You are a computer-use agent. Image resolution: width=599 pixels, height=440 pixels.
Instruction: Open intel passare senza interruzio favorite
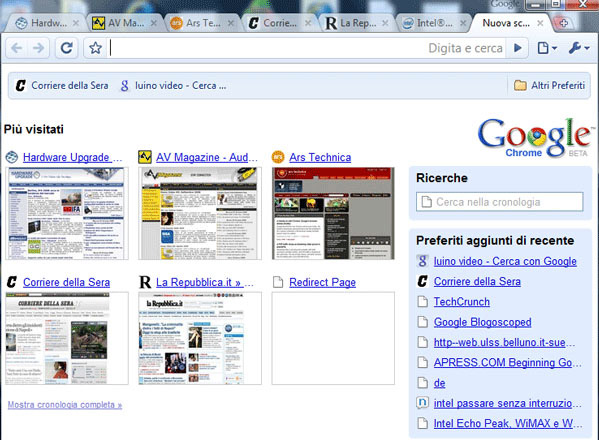[x=508, y=403]
